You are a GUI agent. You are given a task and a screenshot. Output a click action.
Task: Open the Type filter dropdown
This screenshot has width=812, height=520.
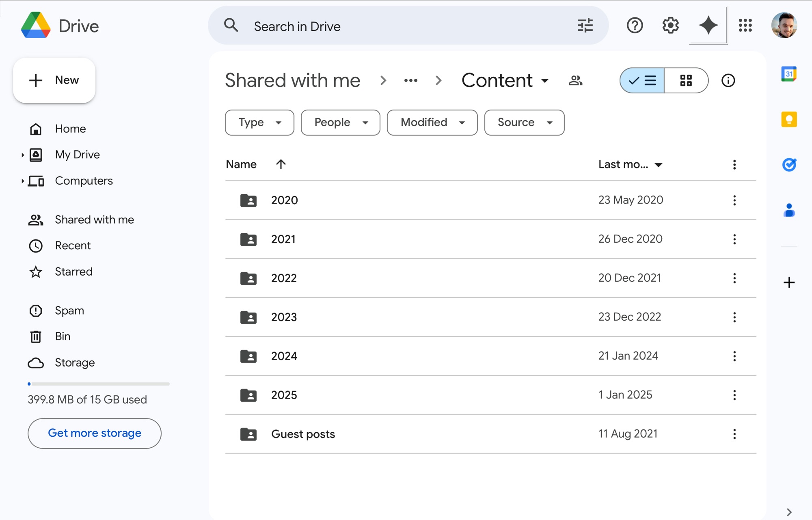click(259, 122)
